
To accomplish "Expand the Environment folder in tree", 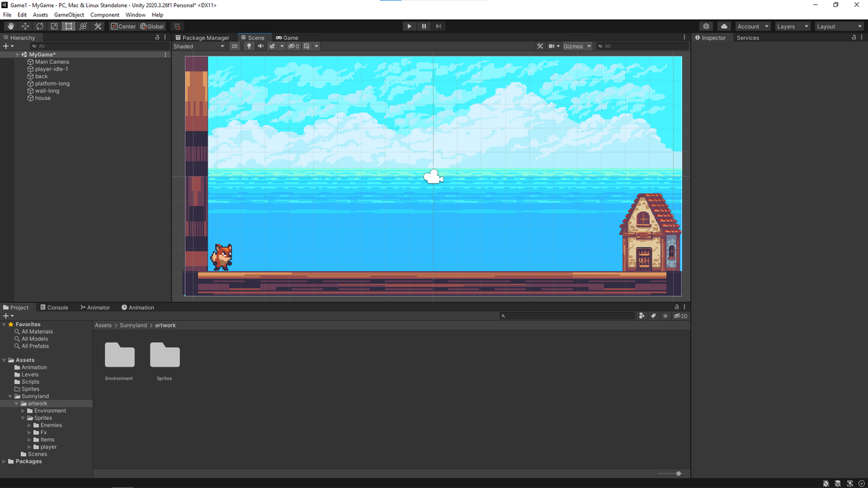I will (x=23, y=411).
